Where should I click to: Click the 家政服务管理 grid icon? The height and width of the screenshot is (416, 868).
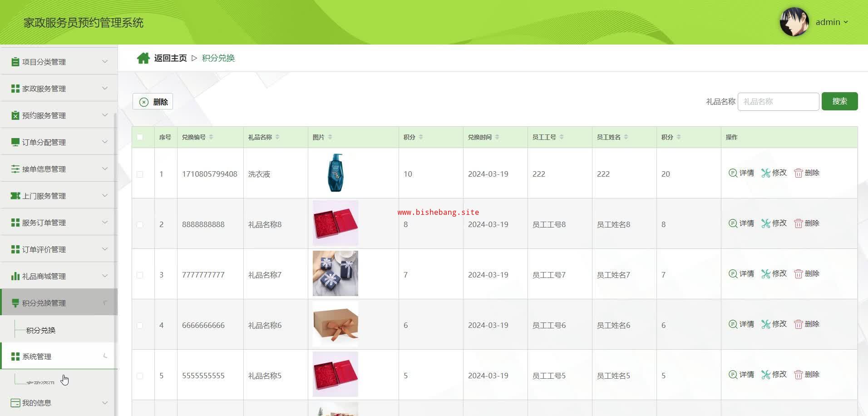(x=15, y=89)
